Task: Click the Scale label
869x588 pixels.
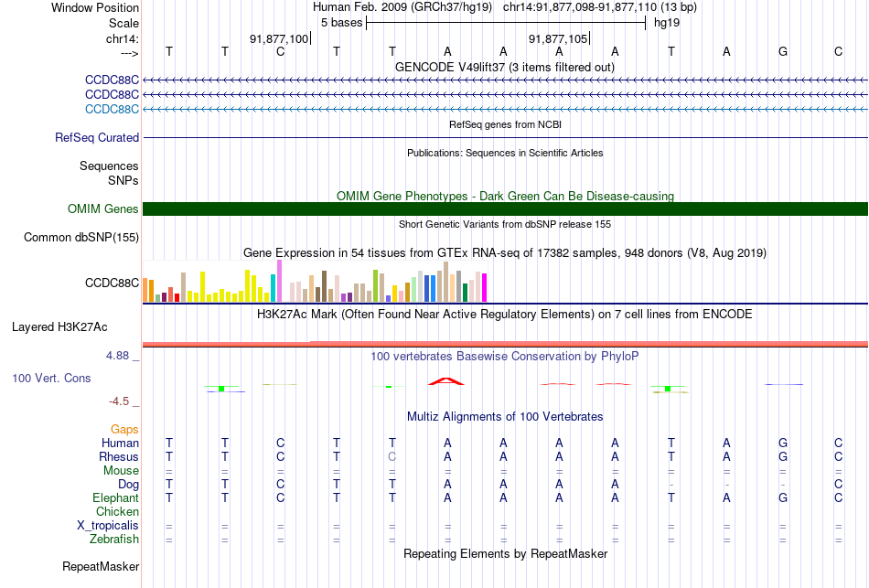Action: (x=123, y=23)
